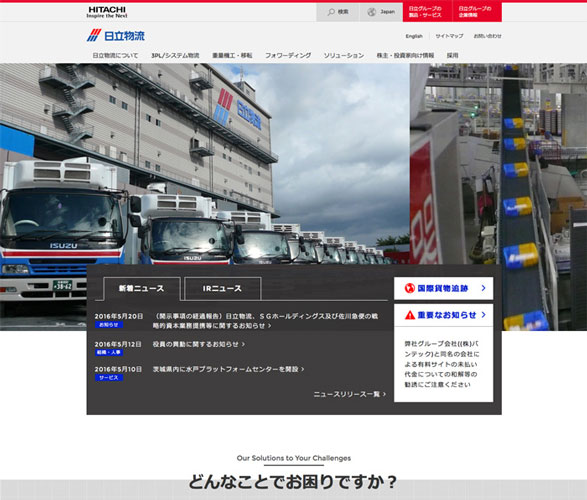Viewport: 587px width, 500px height.
Task: Click the chevron on 国際貨物追跡 button
Action: [483, 288]
